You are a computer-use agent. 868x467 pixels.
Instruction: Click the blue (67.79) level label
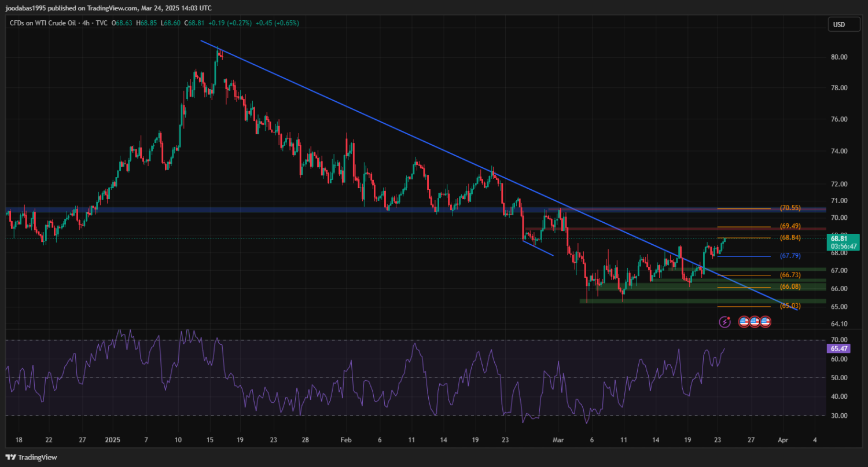tap(790, 256)
